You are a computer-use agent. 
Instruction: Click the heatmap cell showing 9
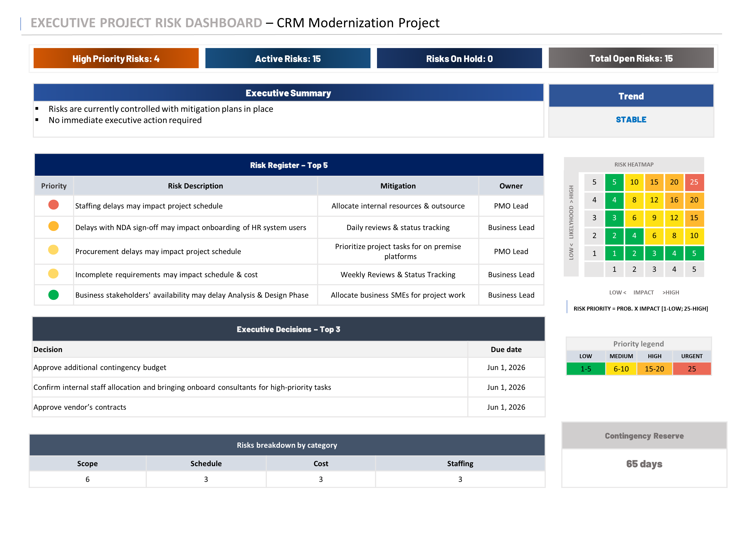pyautogui.click(x=654, y=218)
